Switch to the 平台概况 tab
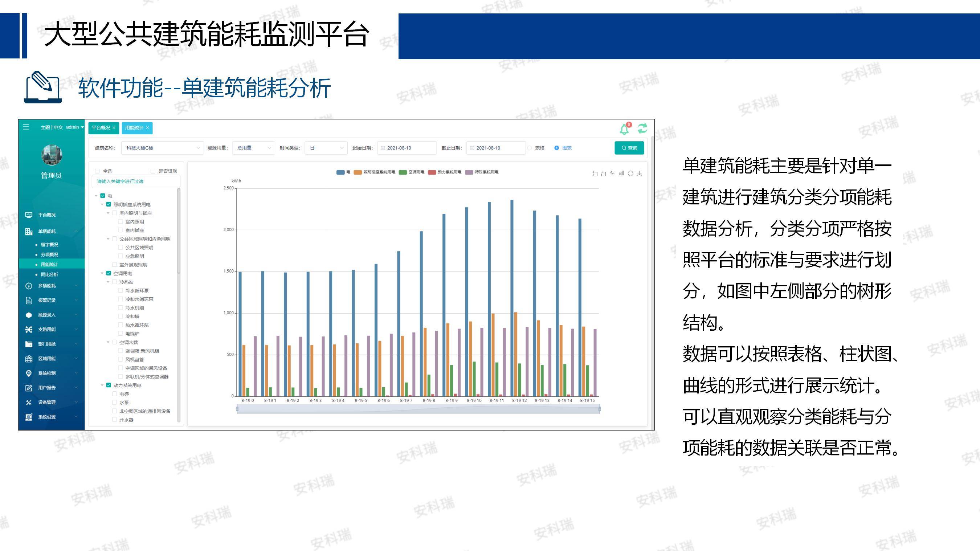 pyautogui.click(x=101, y=128)
